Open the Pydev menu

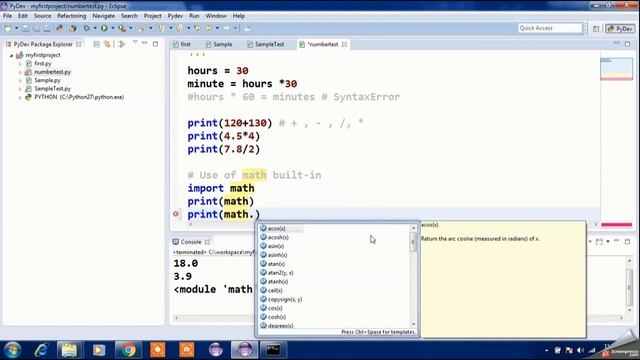175,16
